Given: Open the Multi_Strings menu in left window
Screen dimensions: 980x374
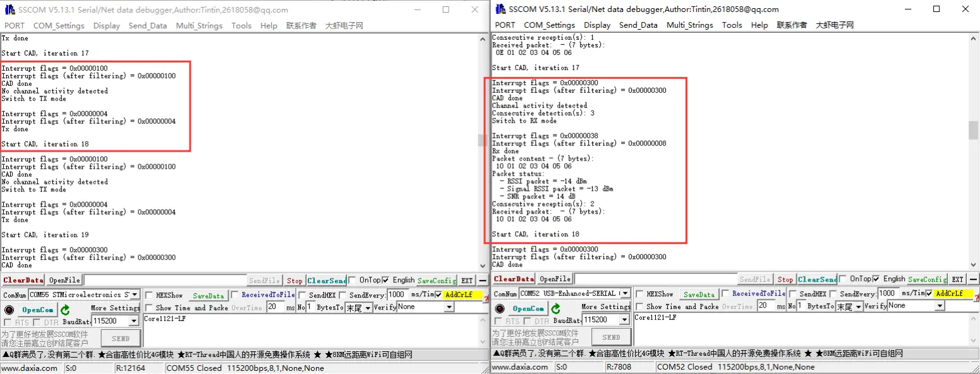Looking at the screenshot, I should click(199, 26).
